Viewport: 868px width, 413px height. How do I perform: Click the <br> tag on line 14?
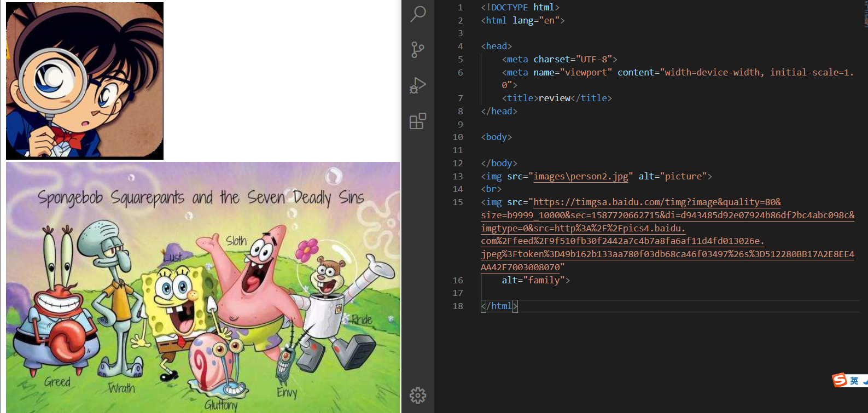[491, 189]
